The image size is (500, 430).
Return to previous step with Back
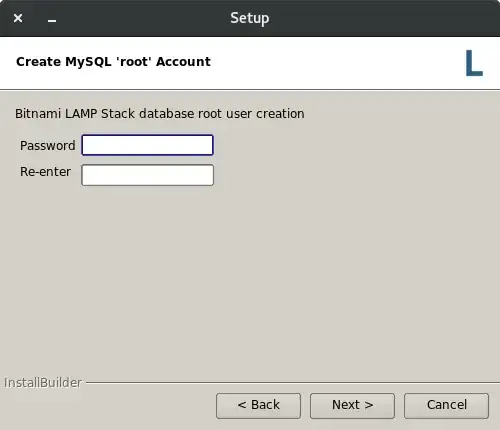[x=258, y=406]
